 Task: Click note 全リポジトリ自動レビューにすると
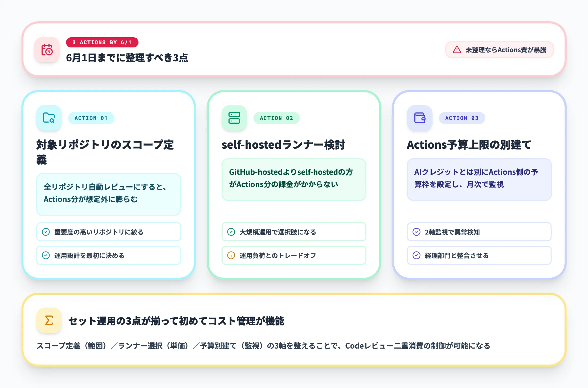pos(109,195)
